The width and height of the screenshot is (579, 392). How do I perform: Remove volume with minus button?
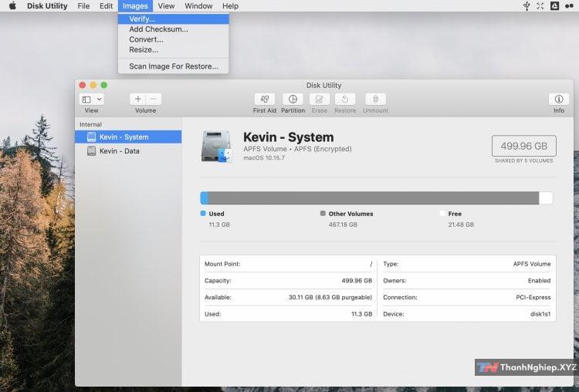[154, 100]
